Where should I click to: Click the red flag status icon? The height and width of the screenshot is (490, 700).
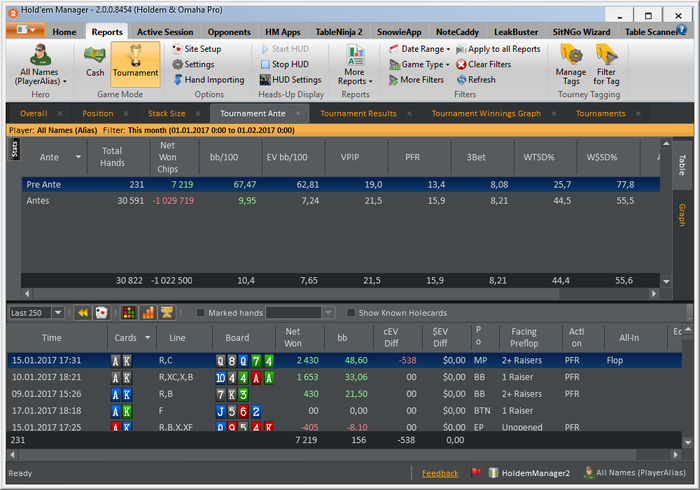(476, 472)
